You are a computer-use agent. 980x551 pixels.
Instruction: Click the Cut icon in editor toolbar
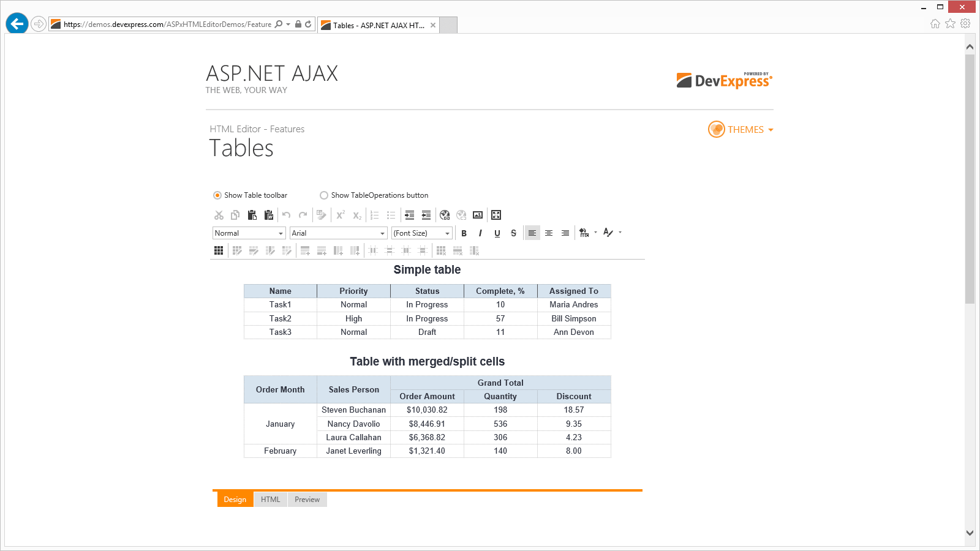coord(219,215)
